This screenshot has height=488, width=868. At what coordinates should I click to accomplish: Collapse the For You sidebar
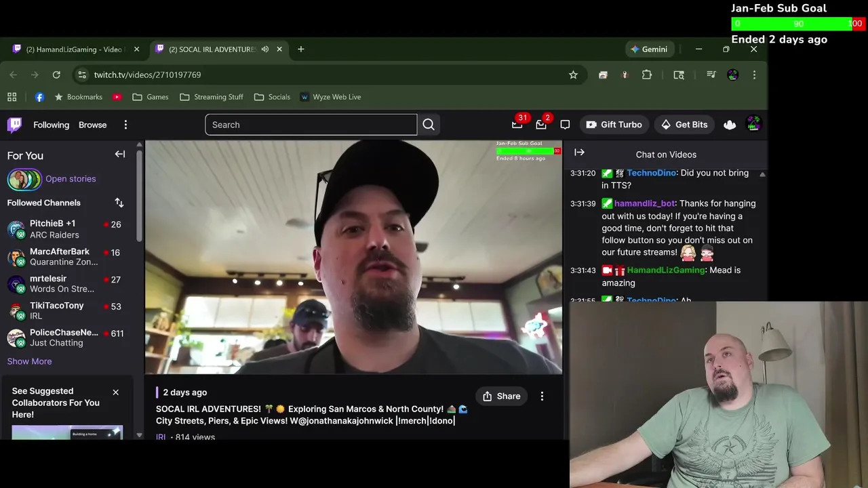coord(120,155)
